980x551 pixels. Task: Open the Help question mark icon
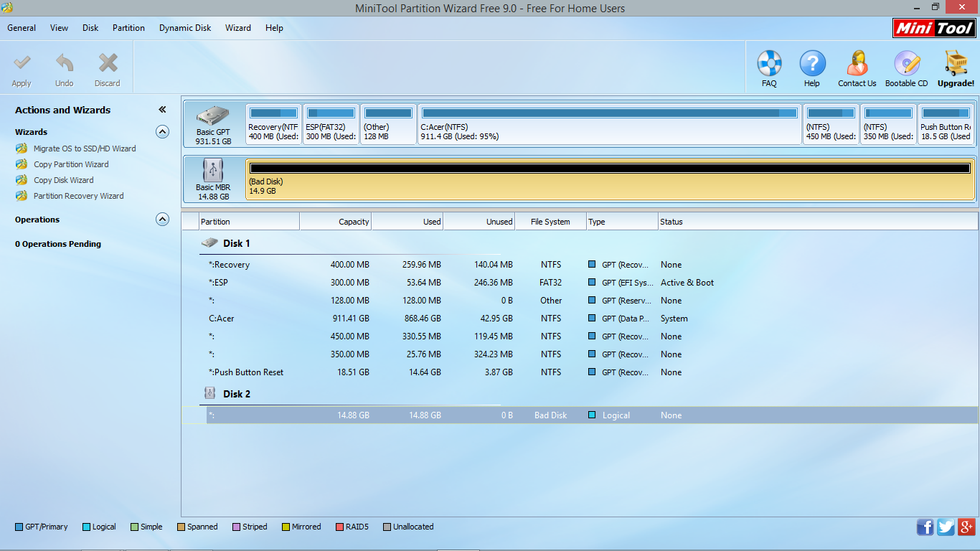coord(812,63)
